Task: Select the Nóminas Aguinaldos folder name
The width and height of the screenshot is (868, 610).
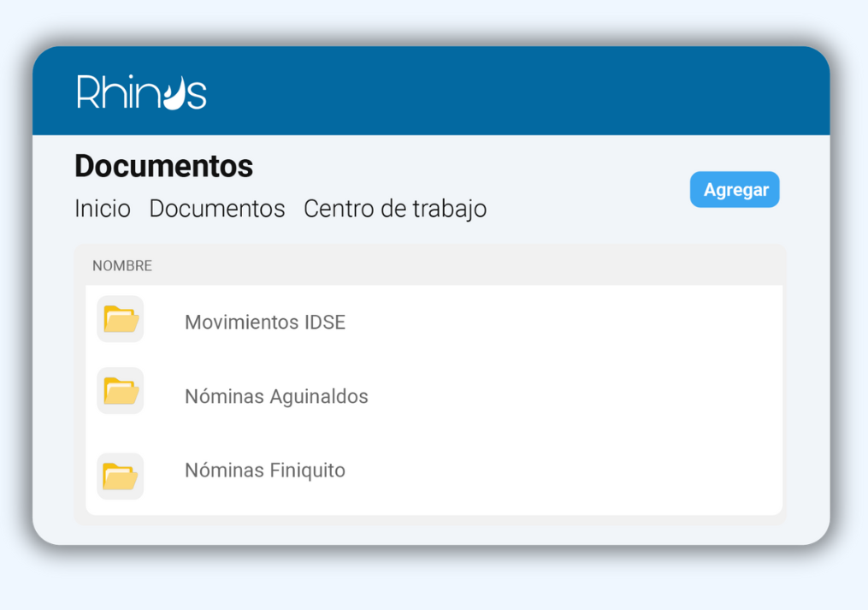Action: coord(276,397)
